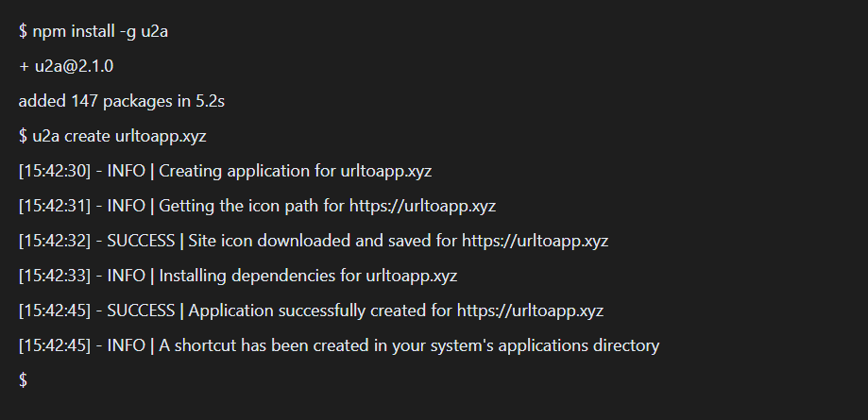Click the 15:42:32 timestamp
Screen dimensions: 868x420
pyautogui.click(x=54, y=241)
